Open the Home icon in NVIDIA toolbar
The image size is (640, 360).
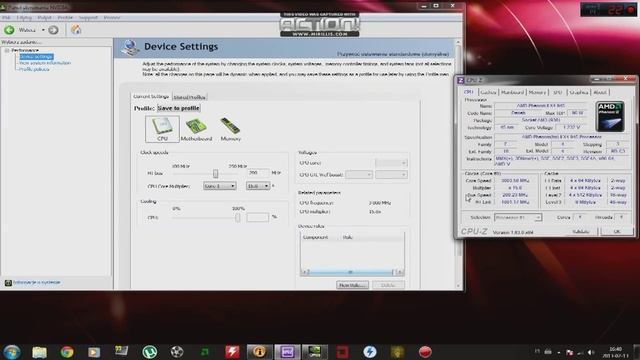click(x=76, y=29)
